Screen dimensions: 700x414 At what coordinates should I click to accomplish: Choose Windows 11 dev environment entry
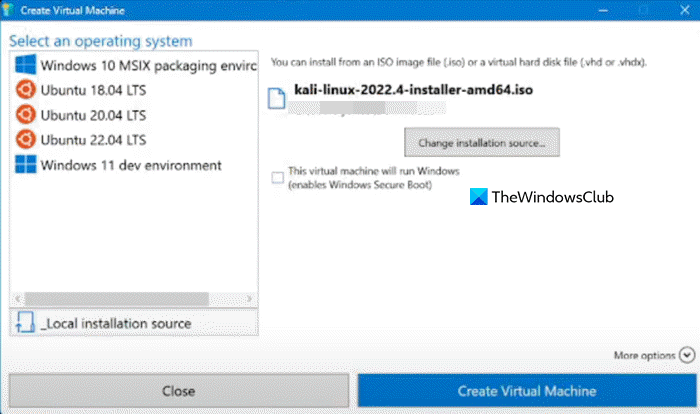131,164
